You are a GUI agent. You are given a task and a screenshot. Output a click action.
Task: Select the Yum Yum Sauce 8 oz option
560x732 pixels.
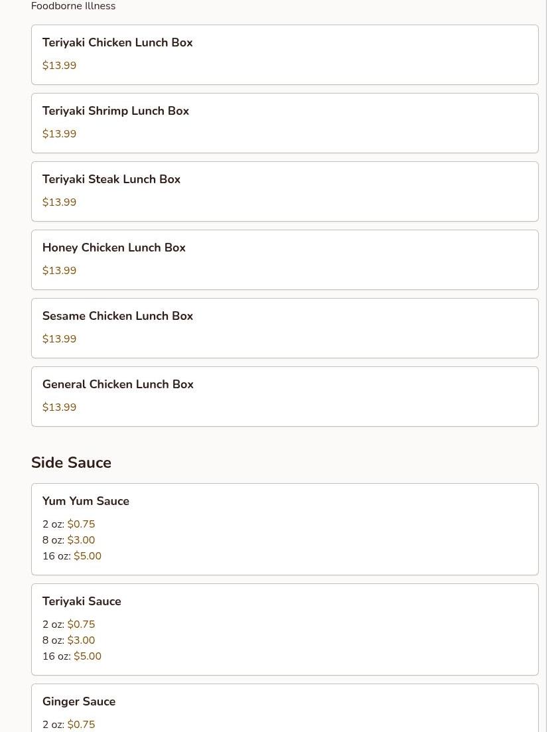[x=68, y=540]
